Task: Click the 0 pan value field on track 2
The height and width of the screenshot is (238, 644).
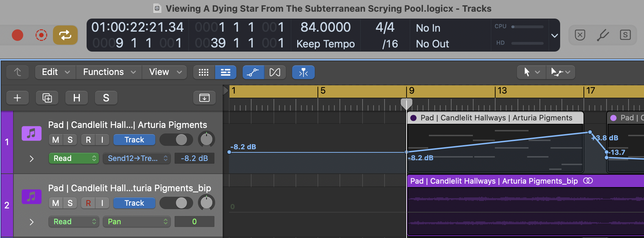Action: pyautogui.click(x=195, y=221)
